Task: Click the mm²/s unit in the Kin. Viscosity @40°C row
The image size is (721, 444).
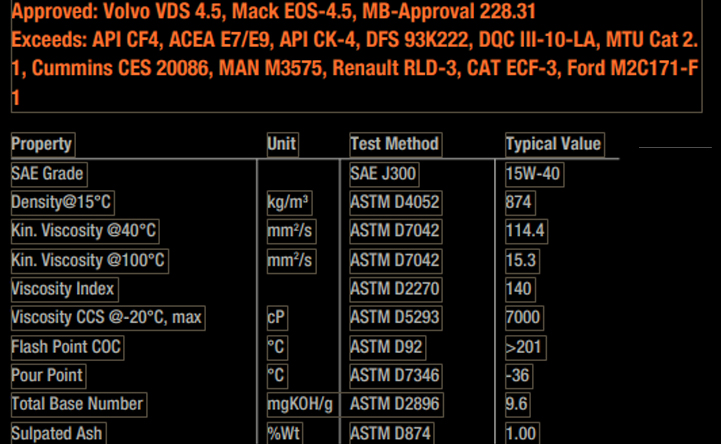Action: tap(291, 231)
